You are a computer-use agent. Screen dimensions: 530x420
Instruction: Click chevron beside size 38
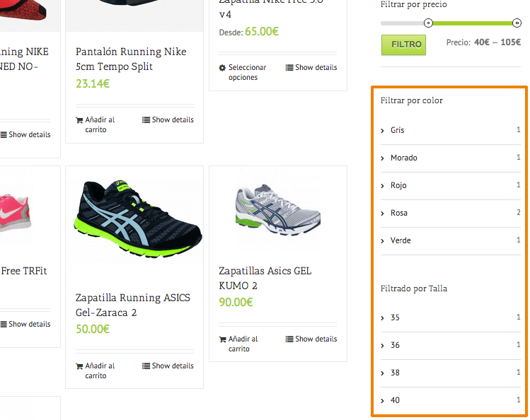point(382,373)
